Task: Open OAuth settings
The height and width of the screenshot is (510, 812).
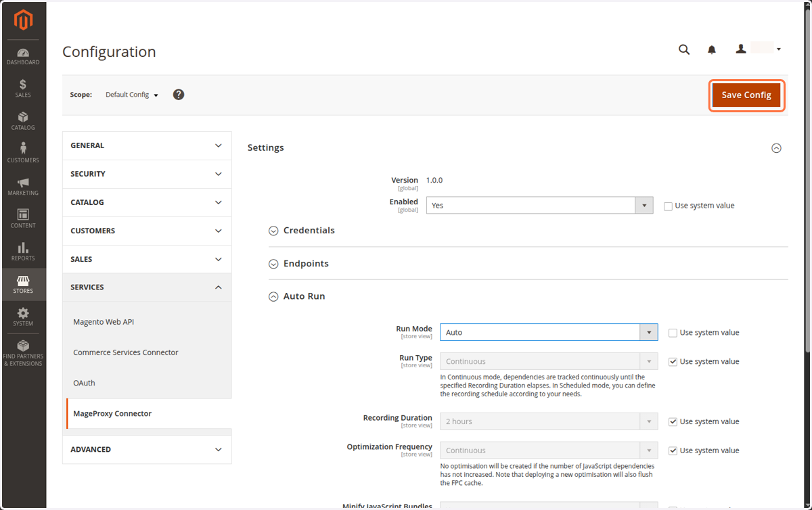Action: (x=84, y=383)
